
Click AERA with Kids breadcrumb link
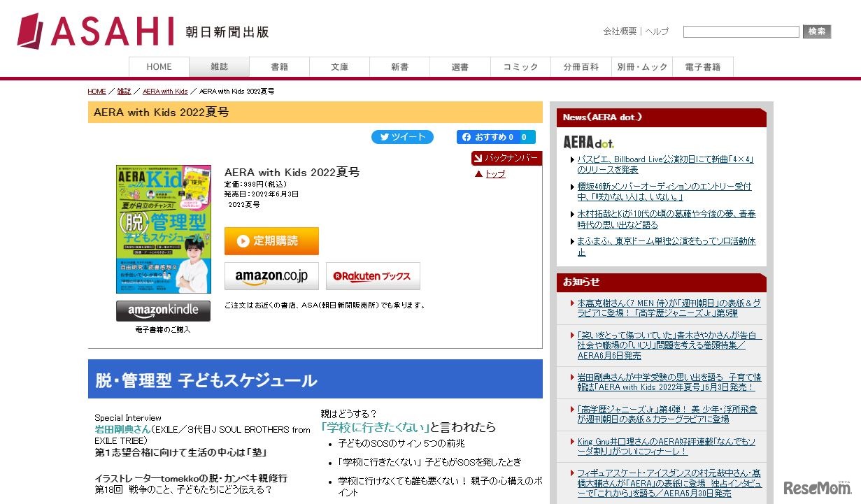[165, 92]
